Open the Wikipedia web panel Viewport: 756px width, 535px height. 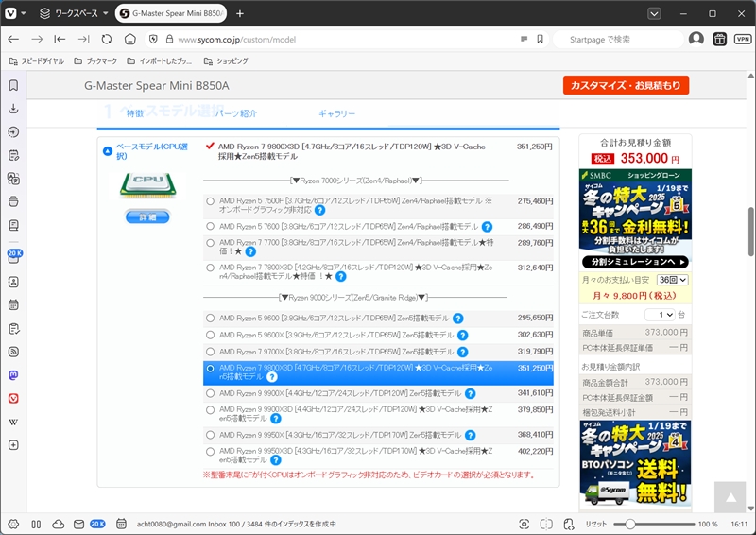[13, 422]
